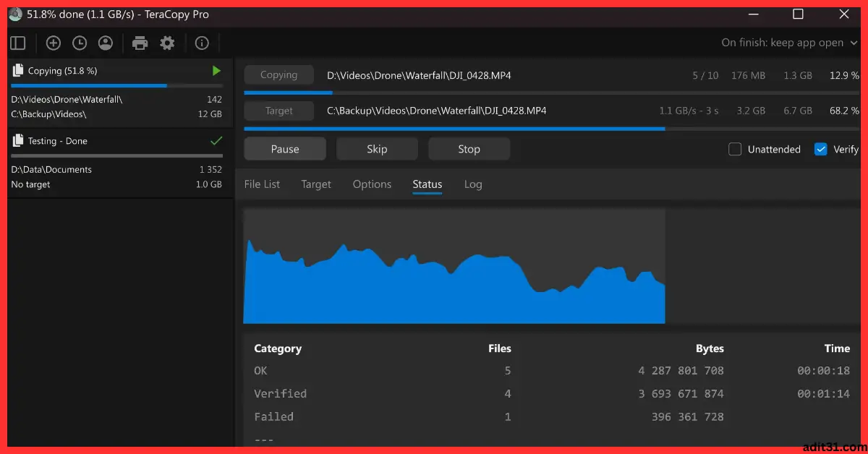Click the OK category row
Image resolution: width=868 pixels, height=454 pixels.
[551, 371]
